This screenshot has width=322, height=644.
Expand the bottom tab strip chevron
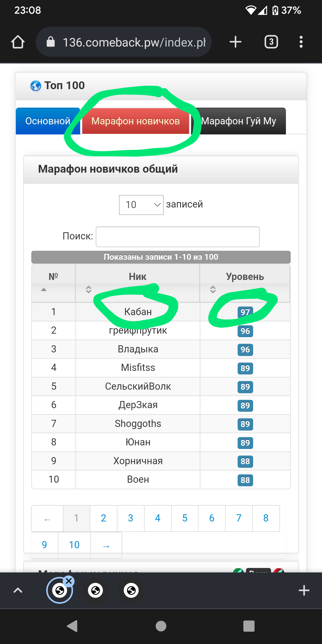tap(18, 590)
